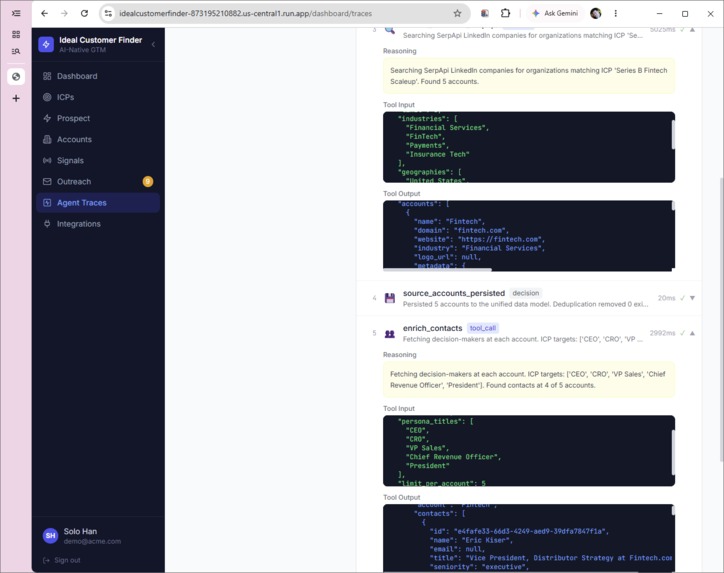The height and width of the screenshot is (573, 724).
Task: Click the people icon of enrich_contacts
Action: click(x=390, y=333)
